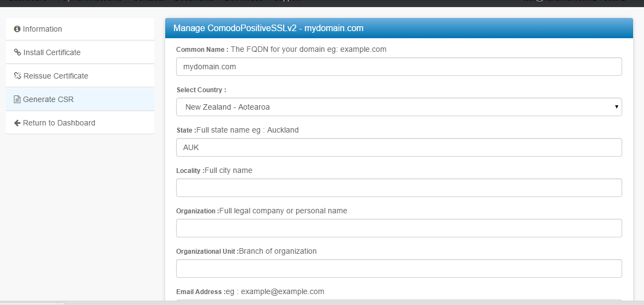Click the 'Branch of organization' hint text

(278, 251)
